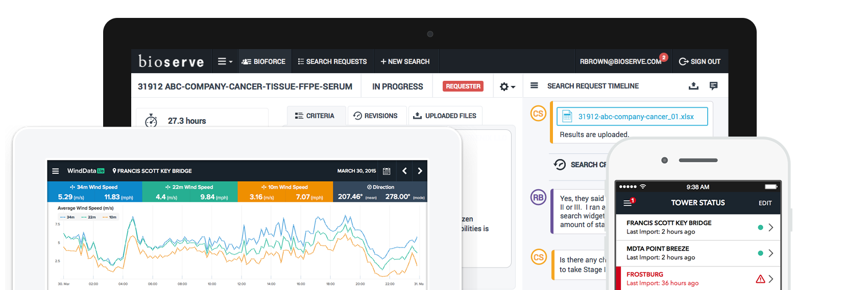Click the SEARCH CR revision icon in timeline
Image resolution: width=868 pixels, height=290 pixels.
[x=560, y=164]
